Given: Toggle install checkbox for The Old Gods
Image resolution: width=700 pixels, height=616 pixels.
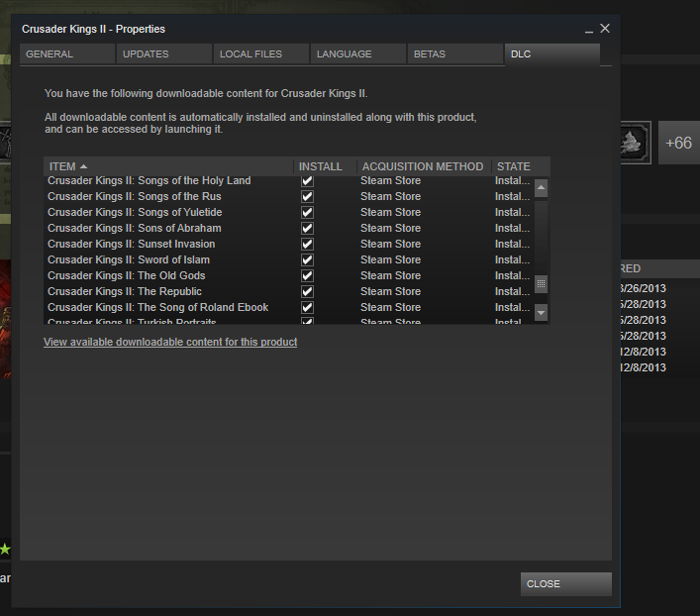Looking at the screenshot, I should (307, 276).
